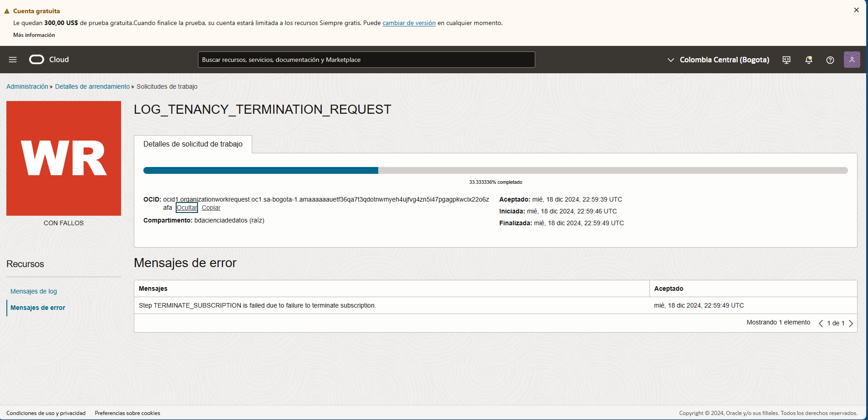Viewport: 868px width, 420px height.
Task: Click the '1 de 1' page indicator
Action: click(836, 323)
